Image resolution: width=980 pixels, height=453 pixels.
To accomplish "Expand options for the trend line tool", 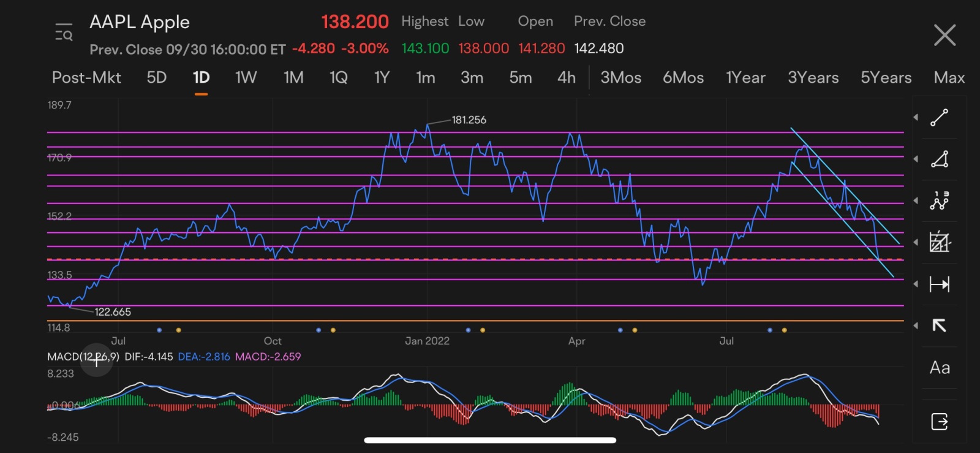I will click(916, 117).
